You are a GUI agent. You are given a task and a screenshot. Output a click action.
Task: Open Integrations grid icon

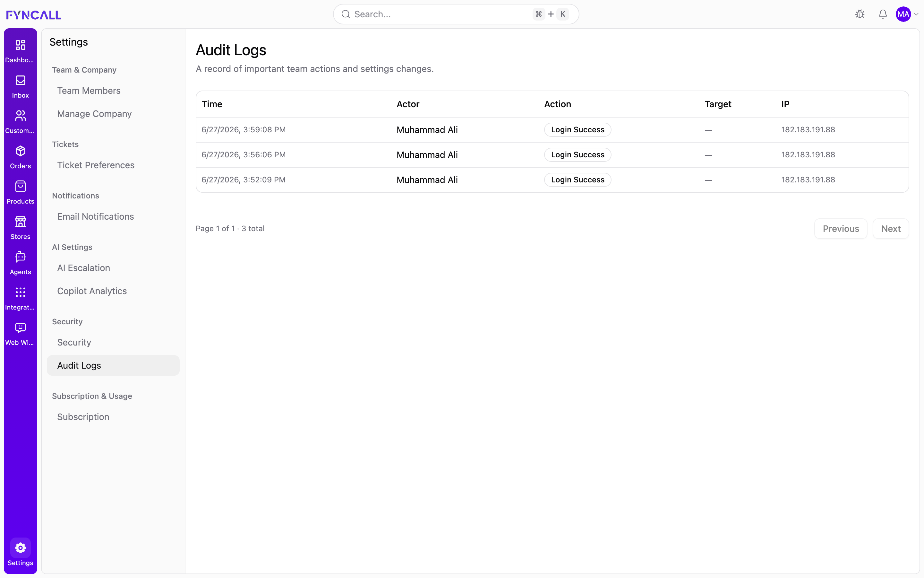coord(20,293)
